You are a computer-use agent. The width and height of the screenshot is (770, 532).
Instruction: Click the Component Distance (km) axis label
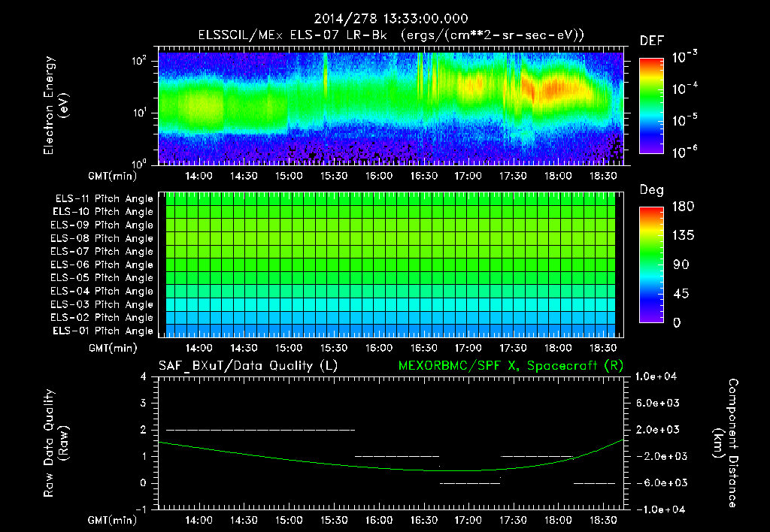click(x=726, y=443)
